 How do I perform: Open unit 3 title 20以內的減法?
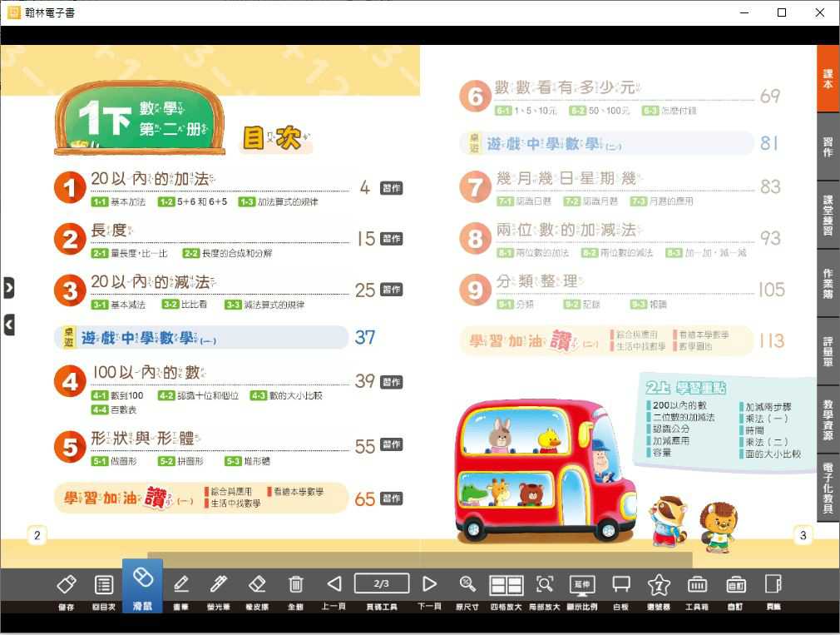(153, 281)
